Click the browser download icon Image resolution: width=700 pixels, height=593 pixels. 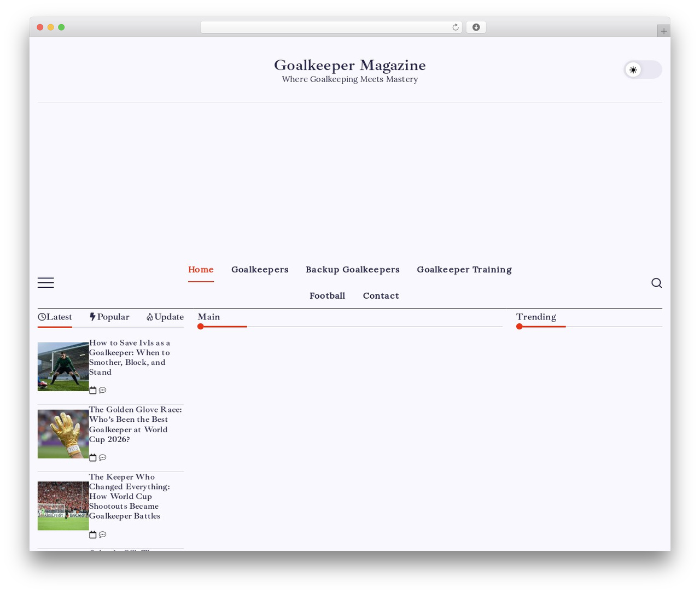(476, 27)
